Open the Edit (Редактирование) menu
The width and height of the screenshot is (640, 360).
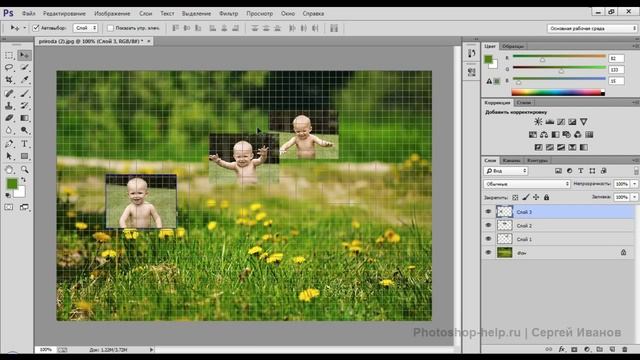click(64, 13)
